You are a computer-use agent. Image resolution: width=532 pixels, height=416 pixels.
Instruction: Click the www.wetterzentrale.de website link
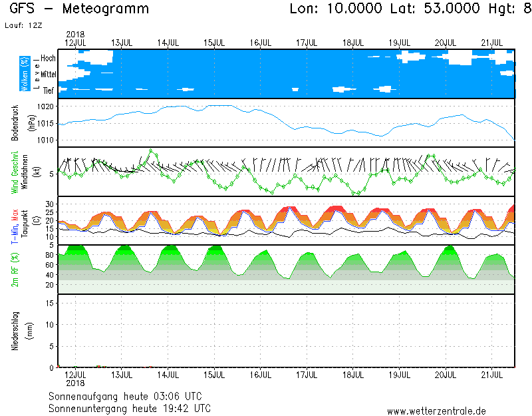click(x=436, y=411)
